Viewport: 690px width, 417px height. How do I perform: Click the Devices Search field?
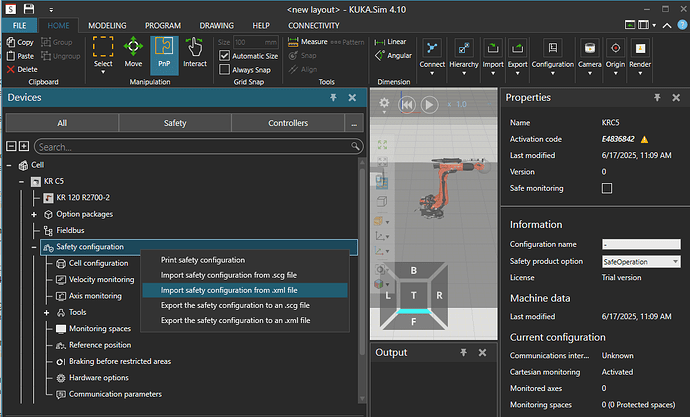click(198, 146)
